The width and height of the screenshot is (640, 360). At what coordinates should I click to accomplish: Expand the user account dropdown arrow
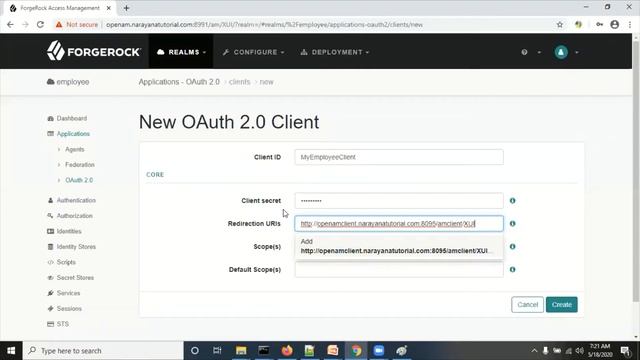577,52
